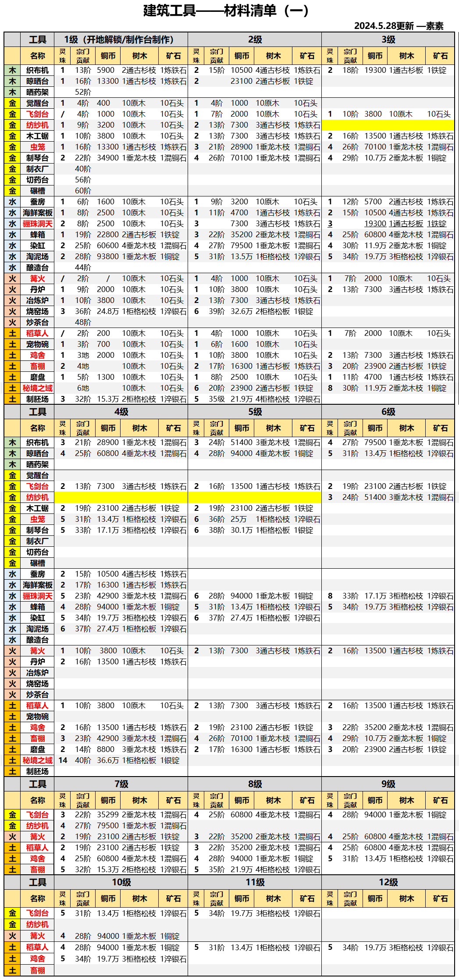This screenshot has height=980, width=459.
Task: Select the 22800 cell for 蜂箱
Action: coord(108,235)
